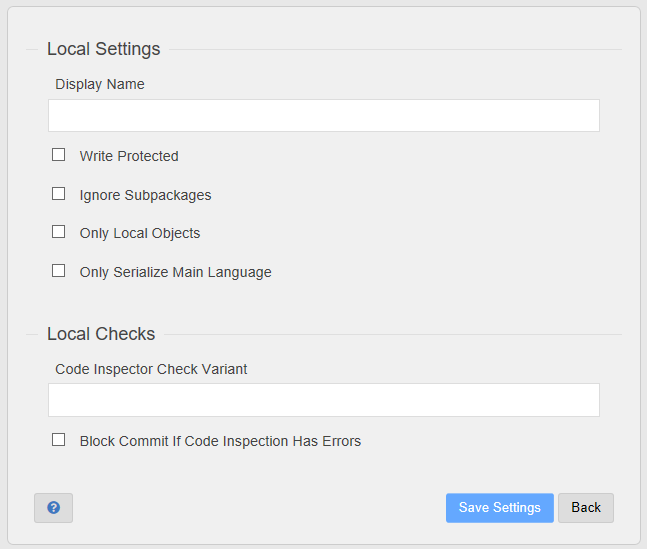
Task: Click into Code Inspector Check Variant field
Action: coord(324,400)
